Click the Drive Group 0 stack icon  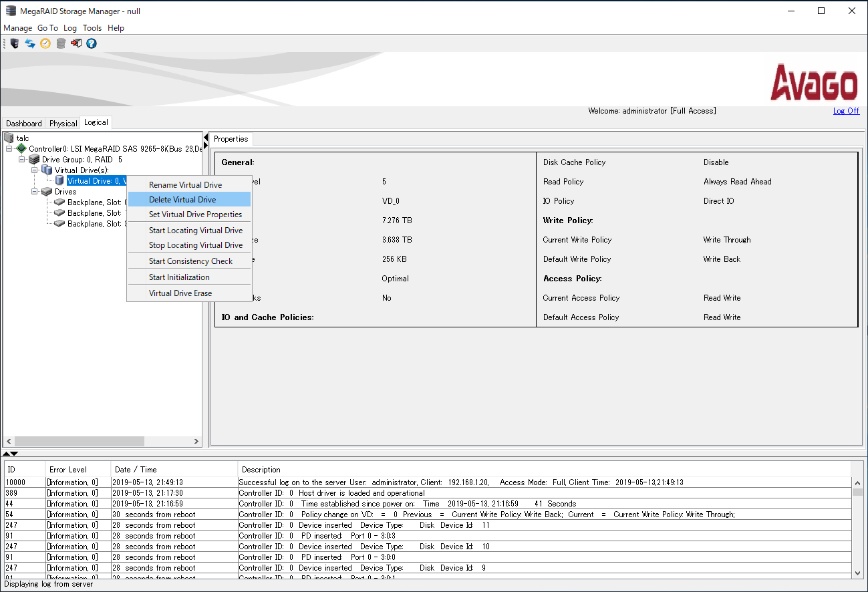point(34,160)
